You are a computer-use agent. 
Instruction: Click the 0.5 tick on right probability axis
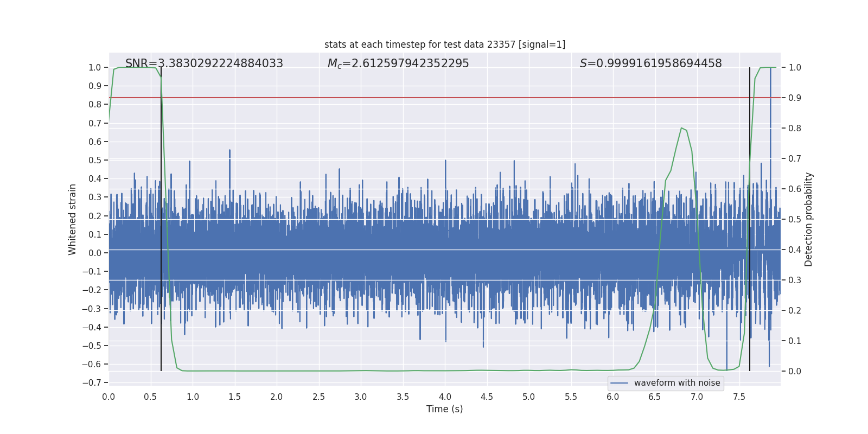[x=795, y=220]
